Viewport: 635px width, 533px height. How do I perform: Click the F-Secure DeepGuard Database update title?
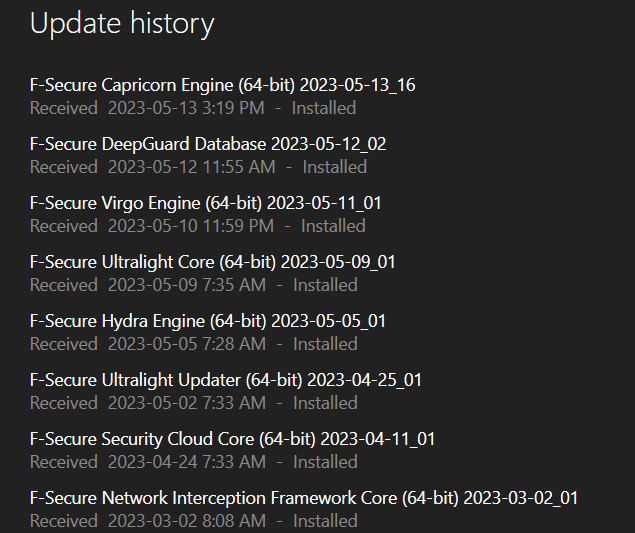coord(208,144)
